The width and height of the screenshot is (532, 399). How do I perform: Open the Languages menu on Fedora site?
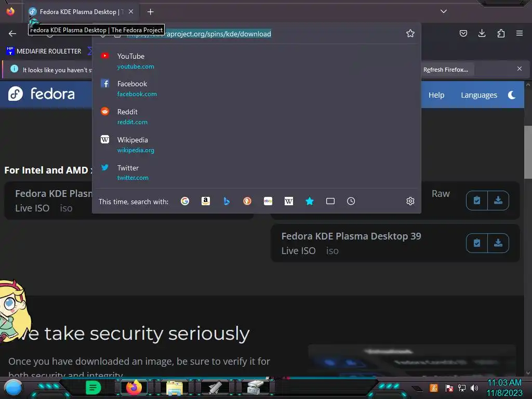(478, 95)
